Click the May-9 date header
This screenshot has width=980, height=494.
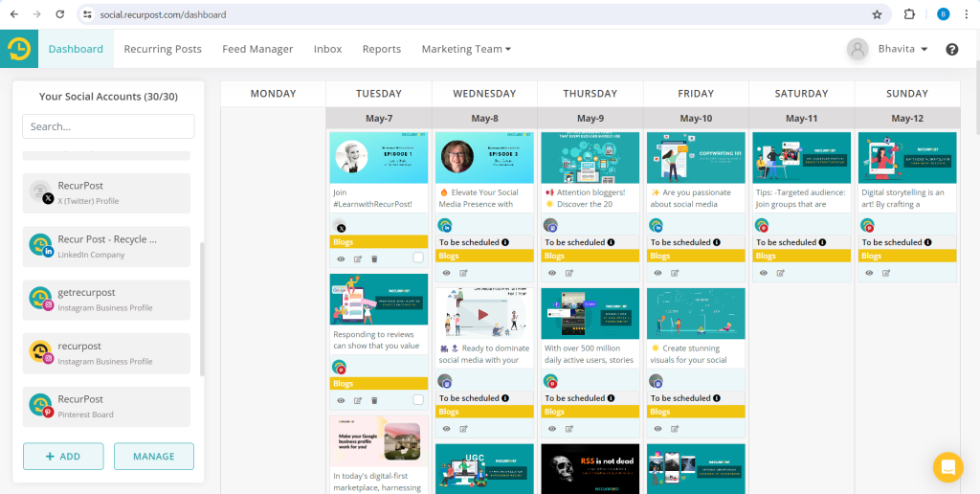[x=590, y=118]
